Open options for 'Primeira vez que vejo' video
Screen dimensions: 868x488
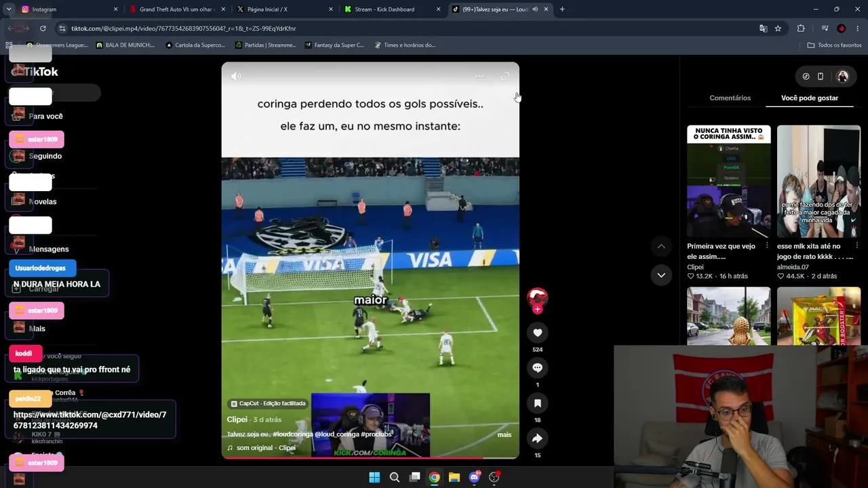tap(767, 245)
